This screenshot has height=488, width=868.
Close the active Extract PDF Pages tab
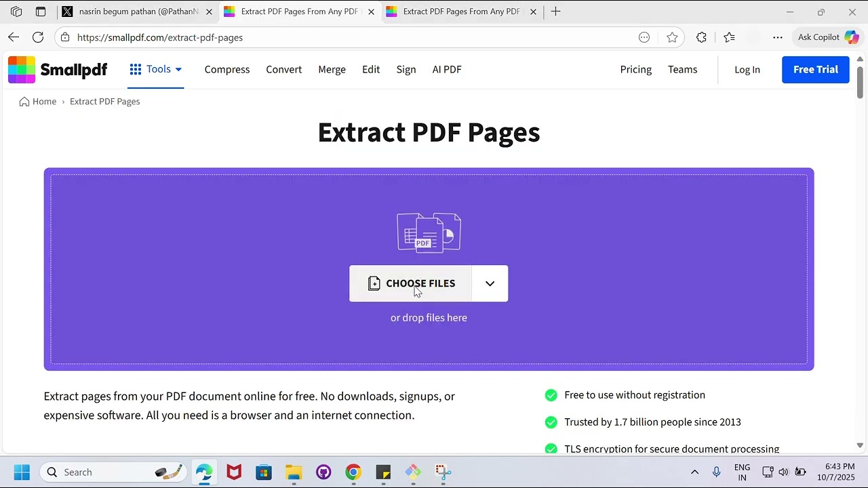[371, 12]
